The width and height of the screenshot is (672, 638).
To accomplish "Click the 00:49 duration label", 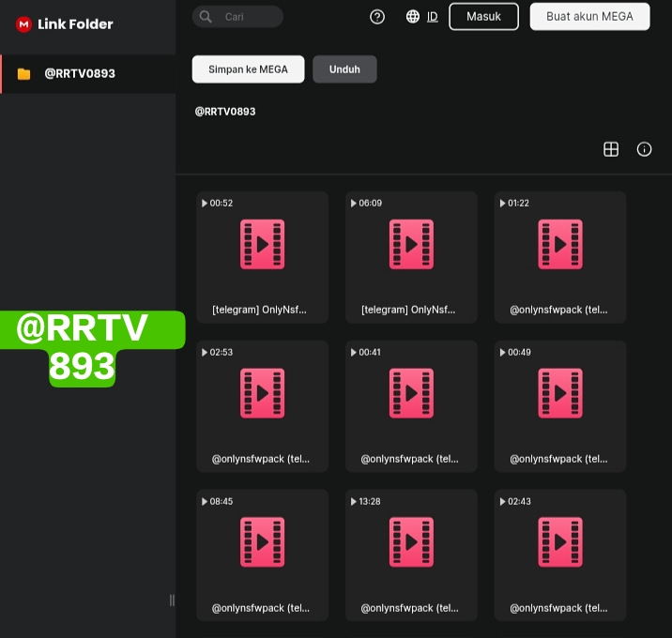I will [x=519, y=352].
